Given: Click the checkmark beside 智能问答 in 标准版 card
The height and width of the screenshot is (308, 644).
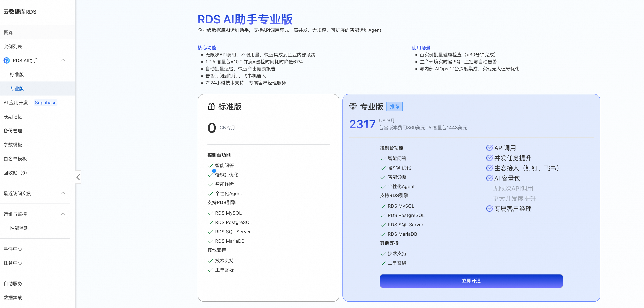Looking at the screenshot, I should (x=210, y=166).
